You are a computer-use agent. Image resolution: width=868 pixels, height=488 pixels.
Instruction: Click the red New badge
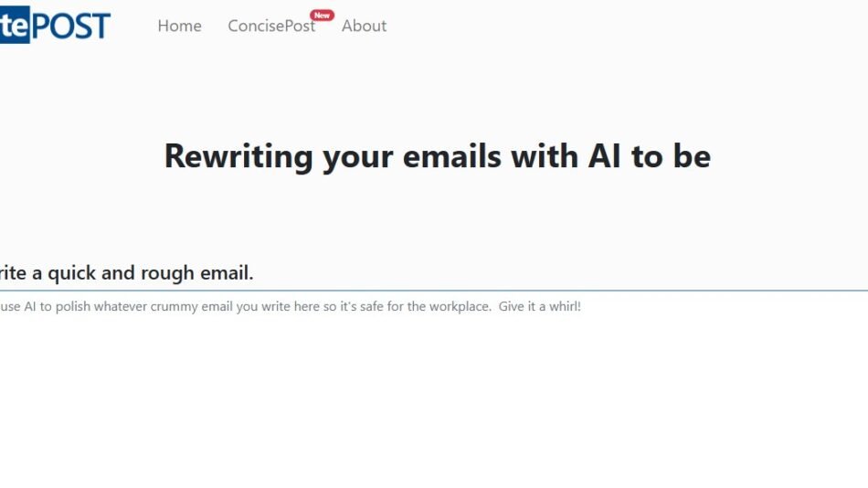click(x=322, y=15)
